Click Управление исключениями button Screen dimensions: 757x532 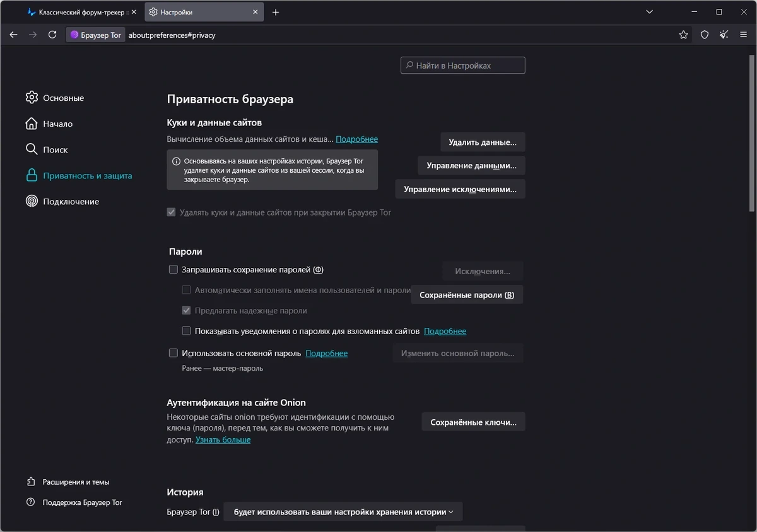460,188
